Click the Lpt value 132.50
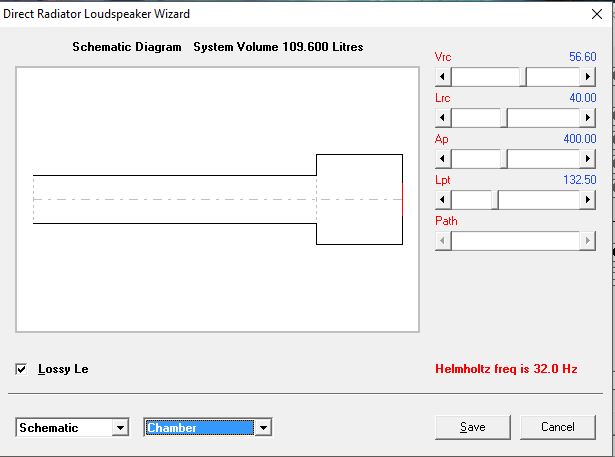The image size is (615, 457). coord(580,180)
